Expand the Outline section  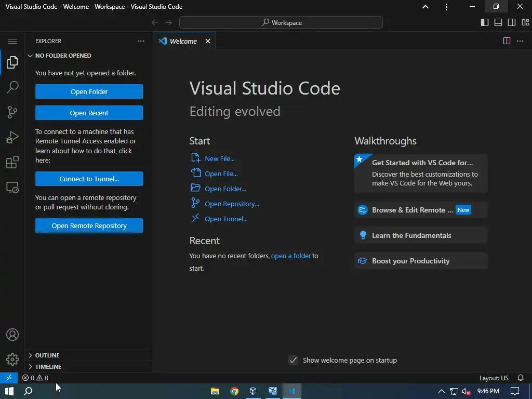(89, 355)
